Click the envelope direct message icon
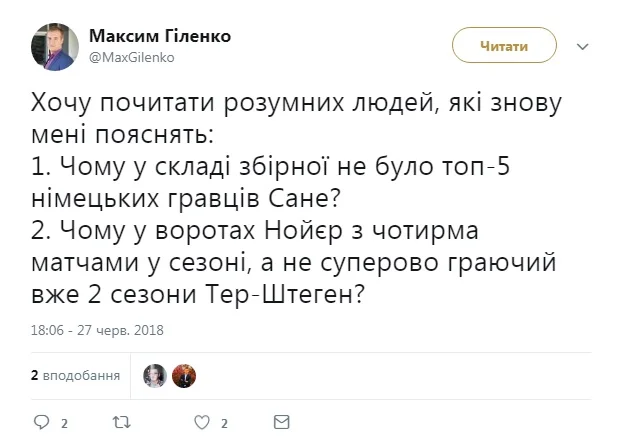Viewport: 620px width, 440px height. pos(282,422)
